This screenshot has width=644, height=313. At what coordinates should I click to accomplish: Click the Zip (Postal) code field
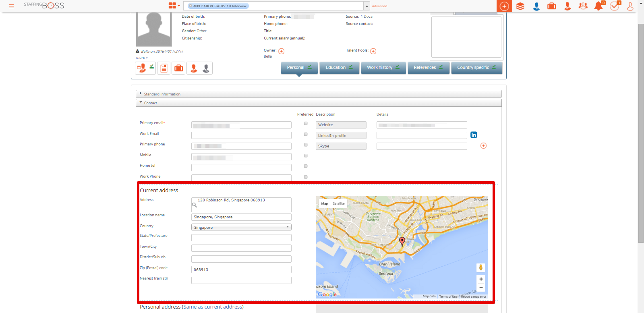[241, 269]
